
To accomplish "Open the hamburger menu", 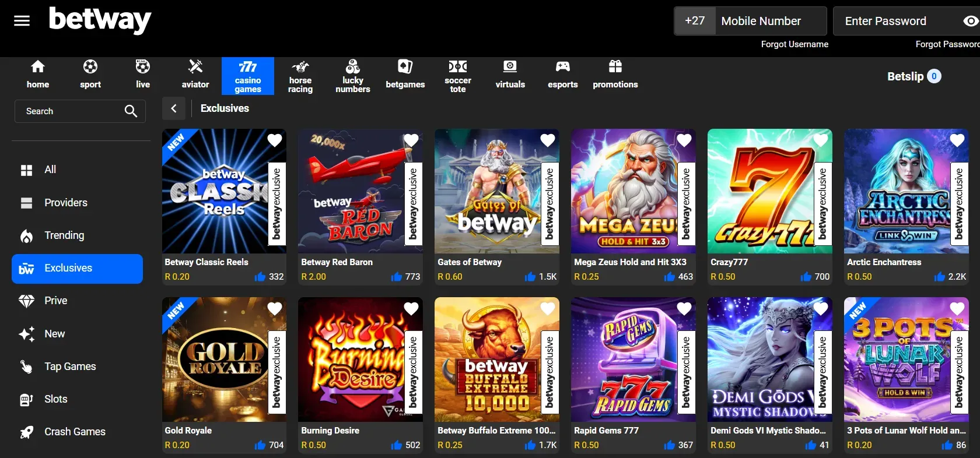I will coord(22,21).
